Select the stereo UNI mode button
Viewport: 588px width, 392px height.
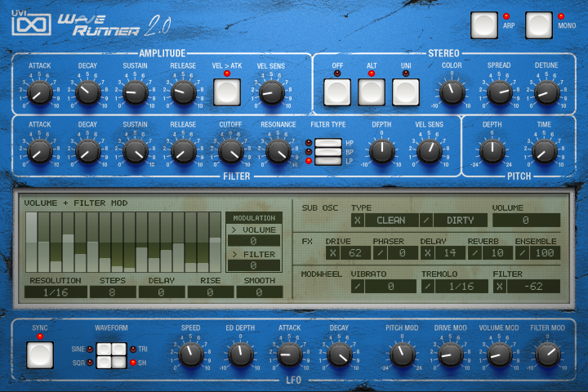[x=406, y=92]
